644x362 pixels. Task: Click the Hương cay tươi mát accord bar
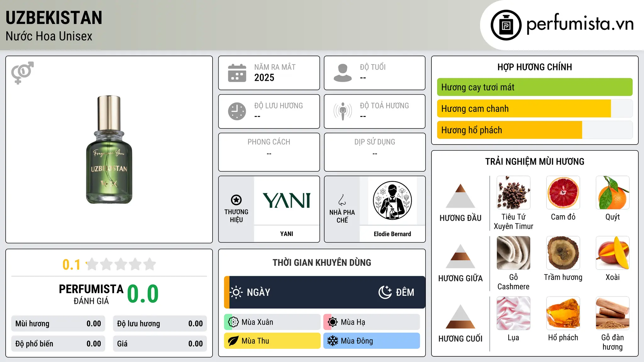pyautogui.click(x=535, y=87)
